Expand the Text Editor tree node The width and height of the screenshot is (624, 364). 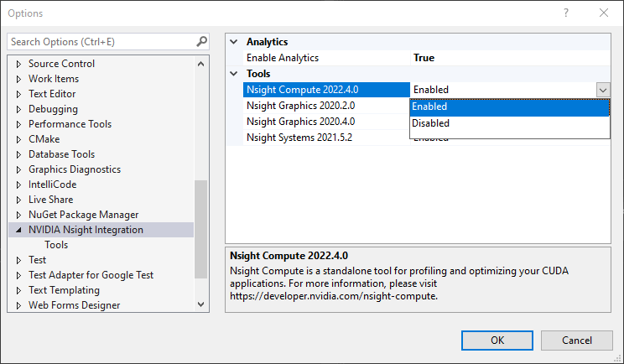click(18, 94)
